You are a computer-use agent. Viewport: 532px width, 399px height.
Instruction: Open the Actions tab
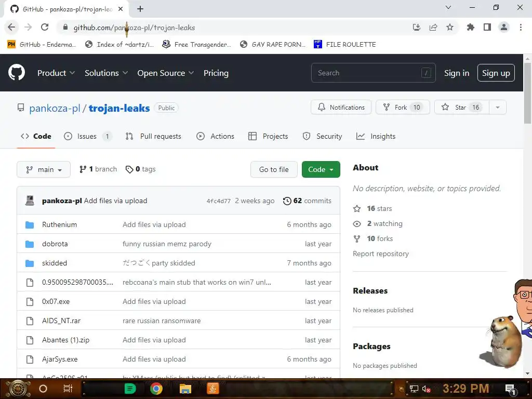pos(215,137)
